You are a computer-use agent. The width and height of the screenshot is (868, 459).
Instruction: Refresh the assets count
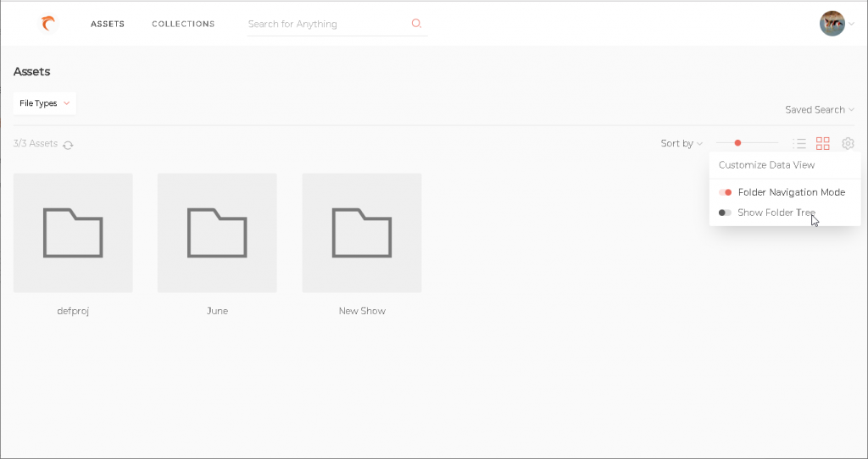point(68,145)
